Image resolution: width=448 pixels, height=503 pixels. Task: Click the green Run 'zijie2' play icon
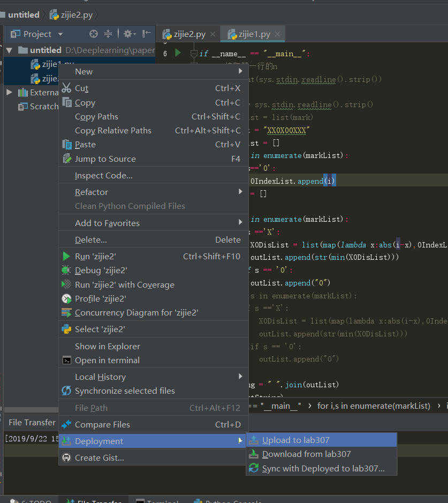pyautogui.click(x=66, y=256)
